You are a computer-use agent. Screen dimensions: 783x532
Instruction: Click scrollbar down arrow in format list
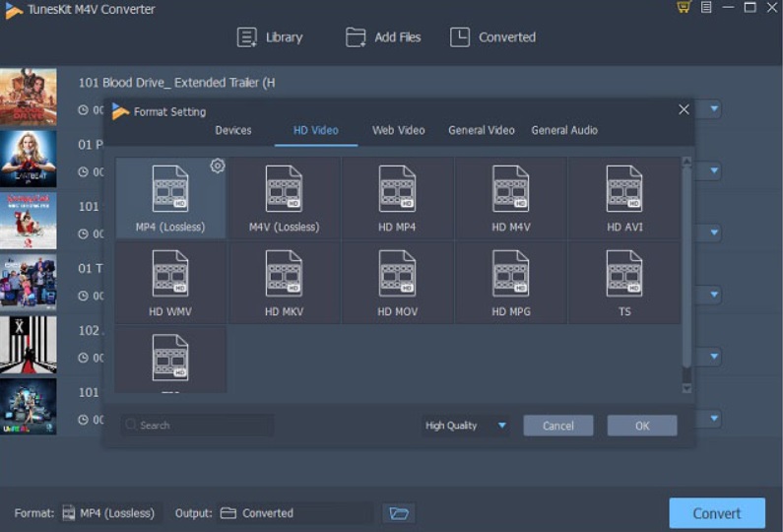pyautogui.click(x=686, y=388)
